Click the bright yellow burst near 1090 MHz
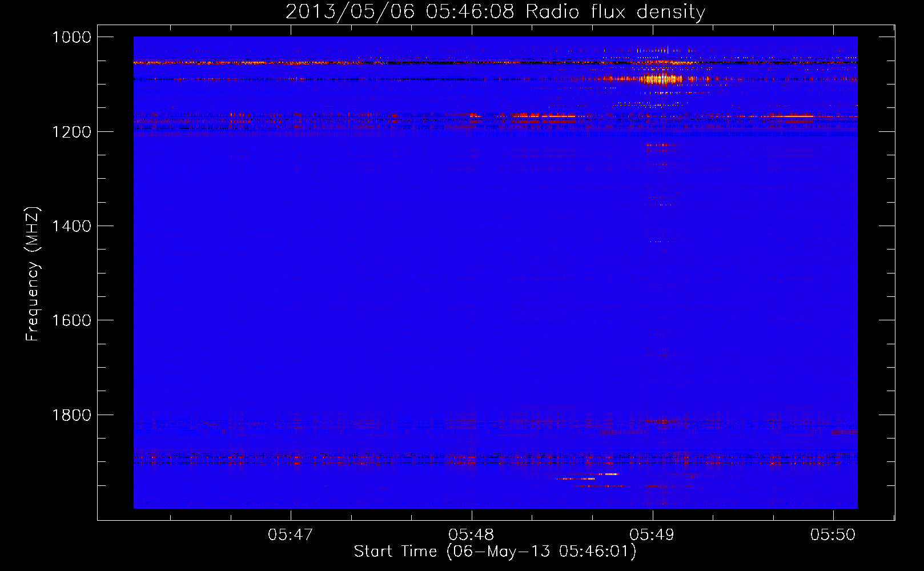Viewport: 924px width, 571px height. (661, 79)
